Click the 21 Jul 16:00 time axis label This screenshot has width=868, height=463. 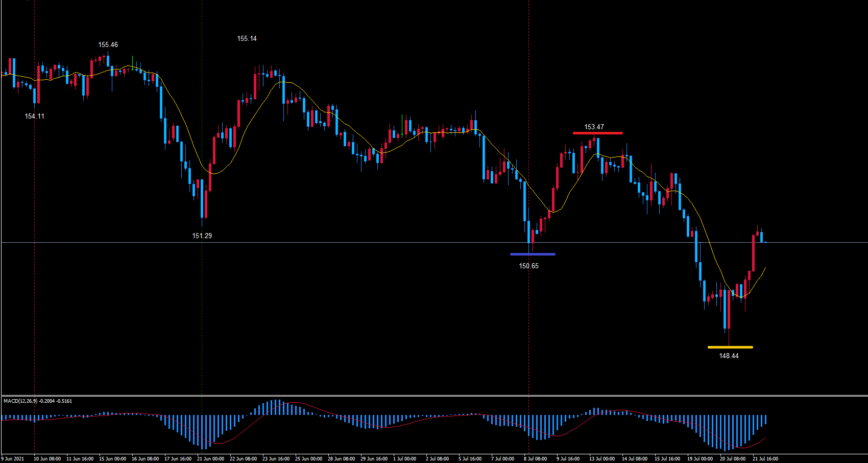click(x=765, y=459)
